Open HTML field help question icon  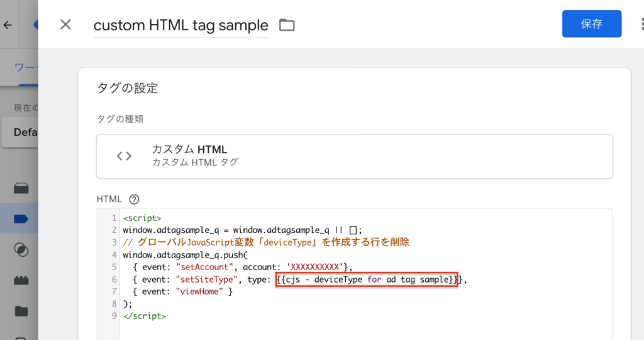click(134, 200)
